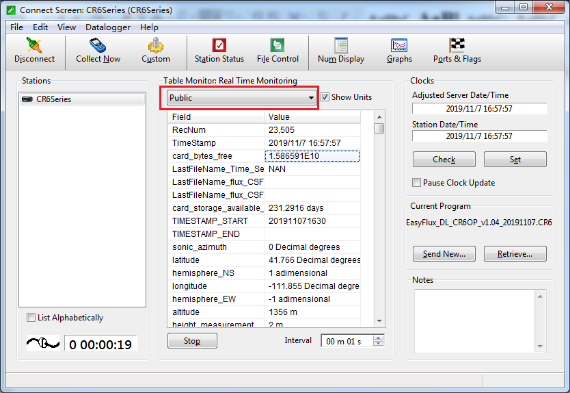The image size is (570, 393).
Task: Open the Edit menu
Action: [40, 27]
